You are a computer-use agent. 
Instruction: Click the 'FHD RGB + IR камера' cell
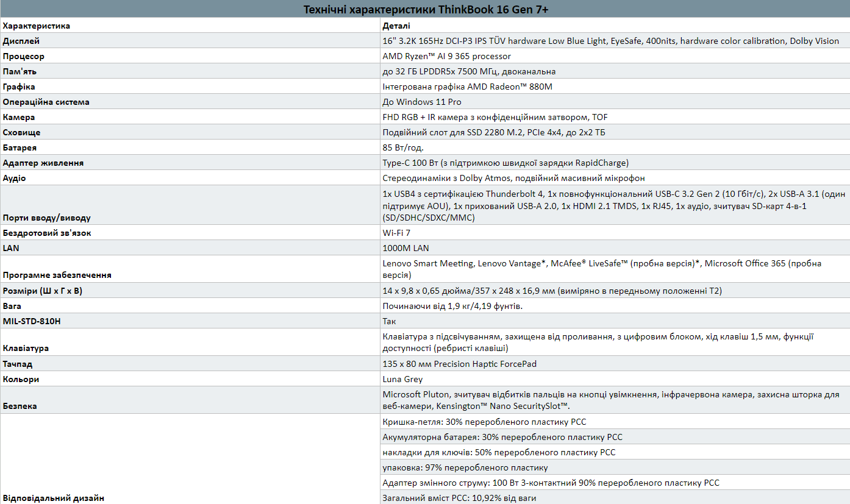tap(615, 117)
